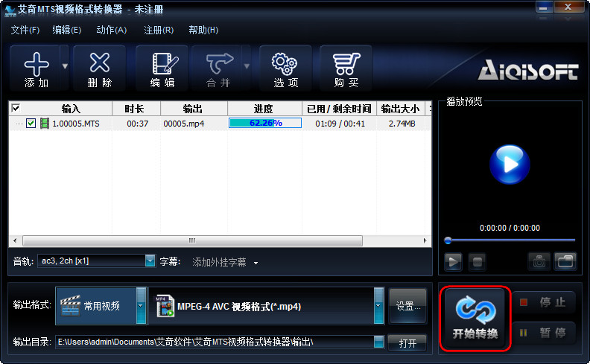590x364 pixels.
Task: Click the 设置... settings button
Action: coord(408,306)
